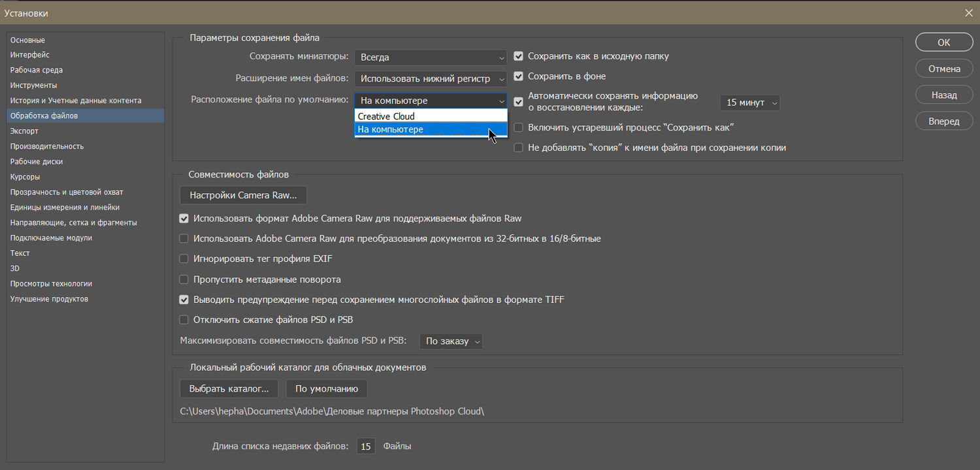Click the Выбрать каталог button
The width and height of the screenshot is (980, 470).
(229, 388)
